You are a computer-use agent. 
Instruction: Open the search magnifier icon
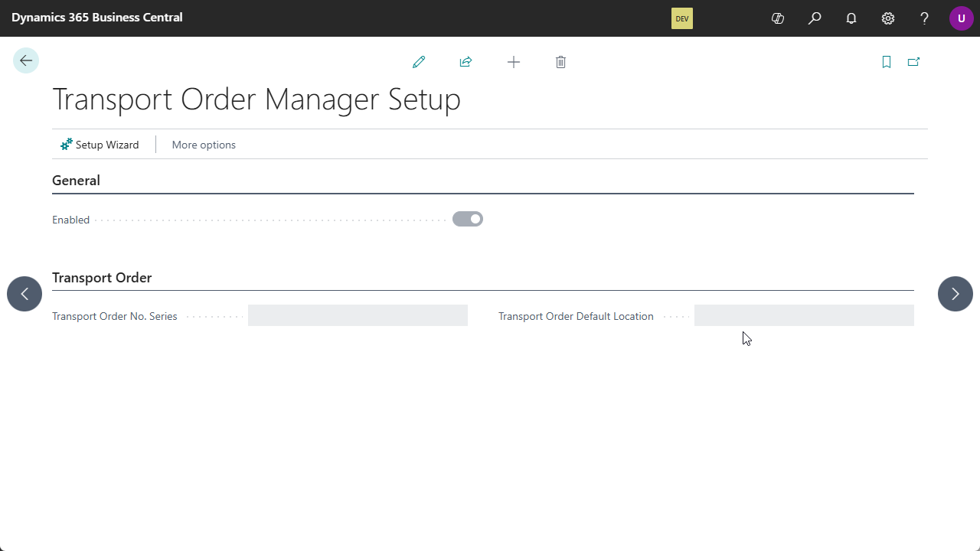tap(815, 18)
